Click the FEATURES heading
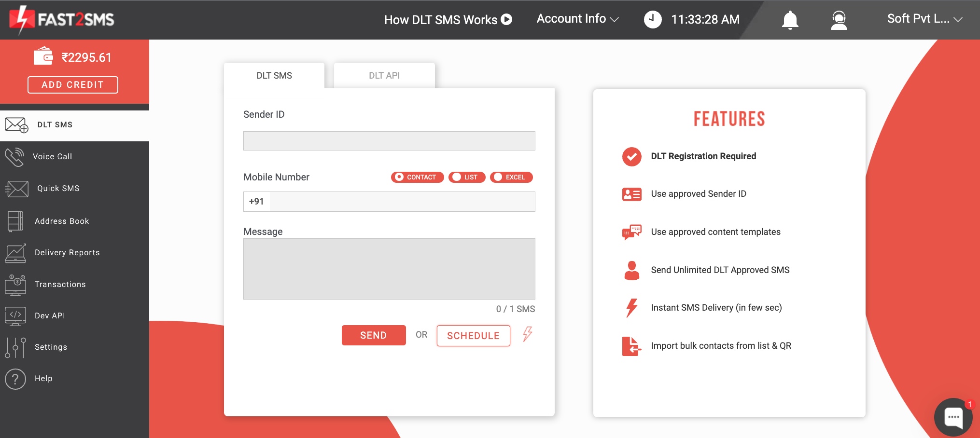 pos(729,119)
